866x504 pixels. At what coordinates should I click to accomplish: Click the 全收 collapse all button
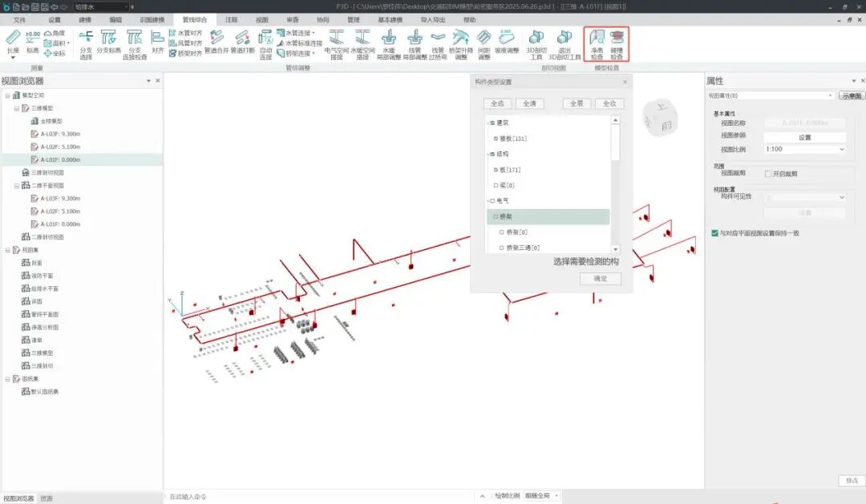609,103
